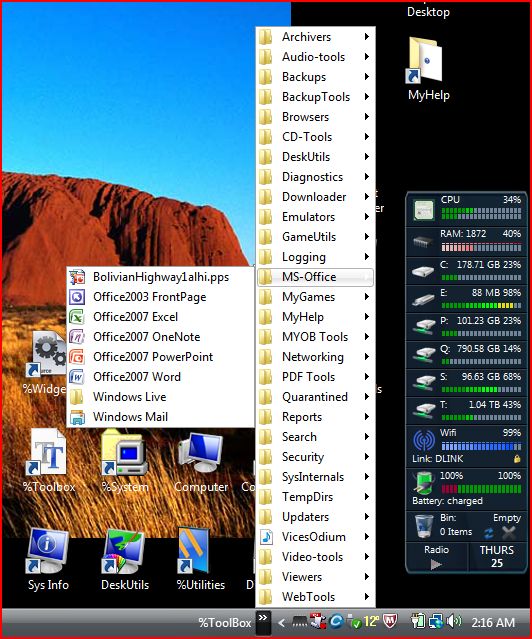Click the Battery: charged text

(x=447, y=501)
